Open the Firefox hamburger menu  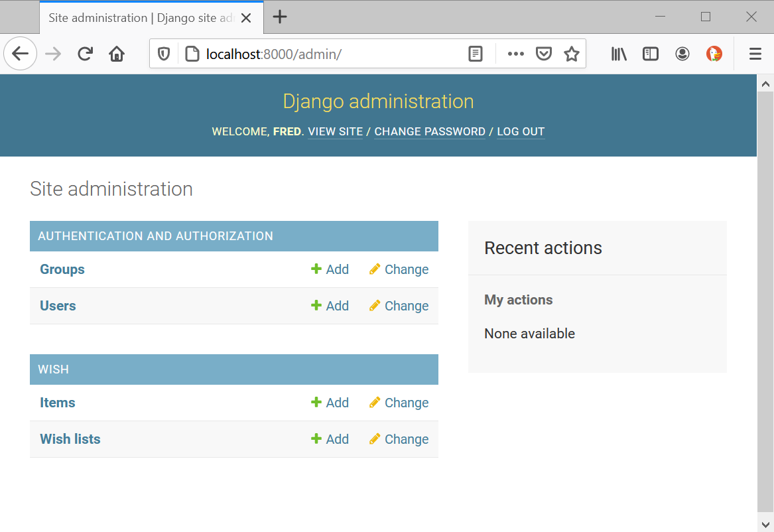coord(755,54)
